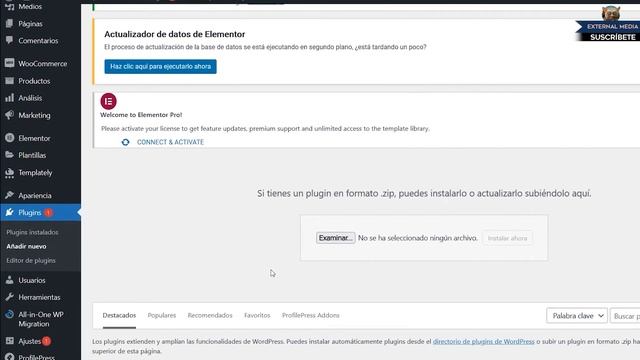Click the refresh icon beside Connect & Activate
The width and height of the screenshot is (640, 360).
point(125,142)
